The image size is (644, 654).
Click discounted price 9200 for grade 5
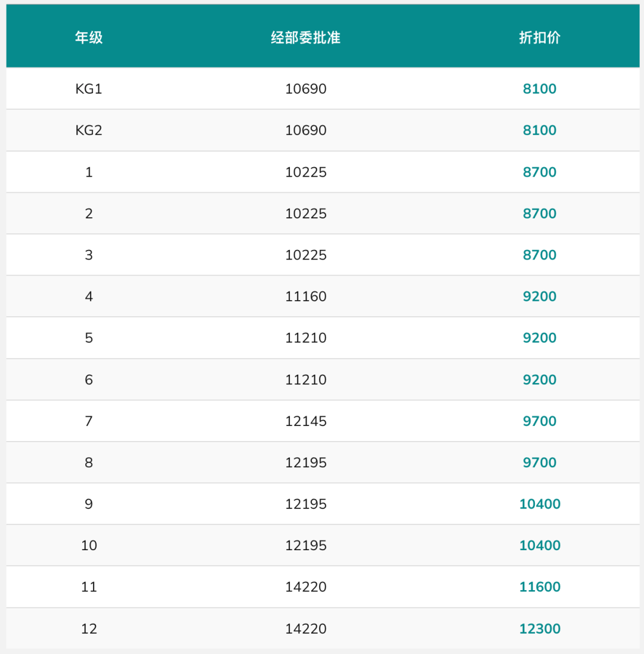tap(540, 338)
